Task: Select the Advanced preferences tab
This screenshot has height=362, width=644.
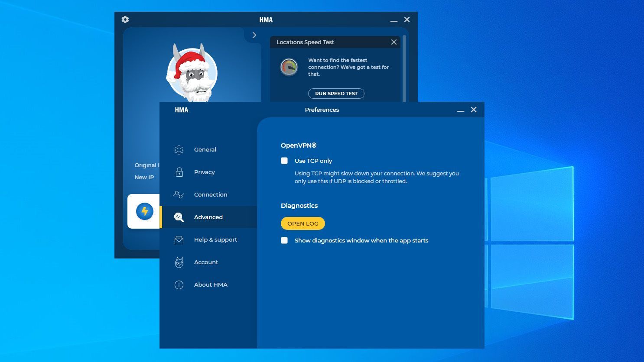Action: (208, 217)
